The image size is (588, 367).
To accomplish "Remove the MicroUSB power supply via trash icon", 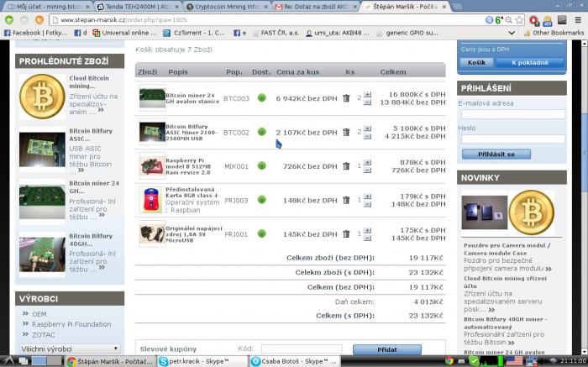I will point(346,234).
